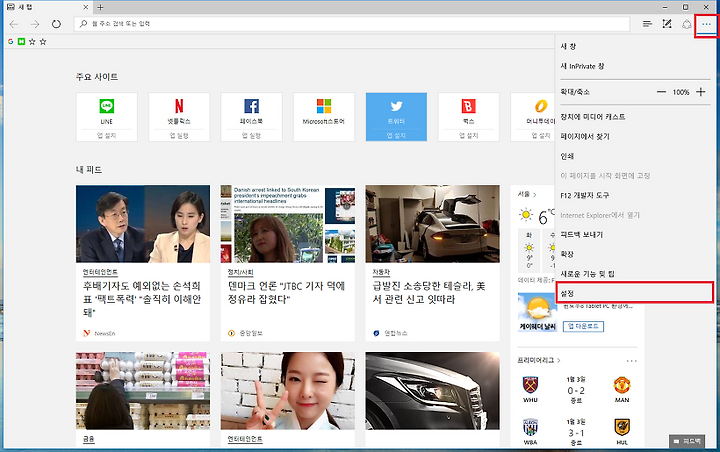Click the address search input field

point(352,24)
